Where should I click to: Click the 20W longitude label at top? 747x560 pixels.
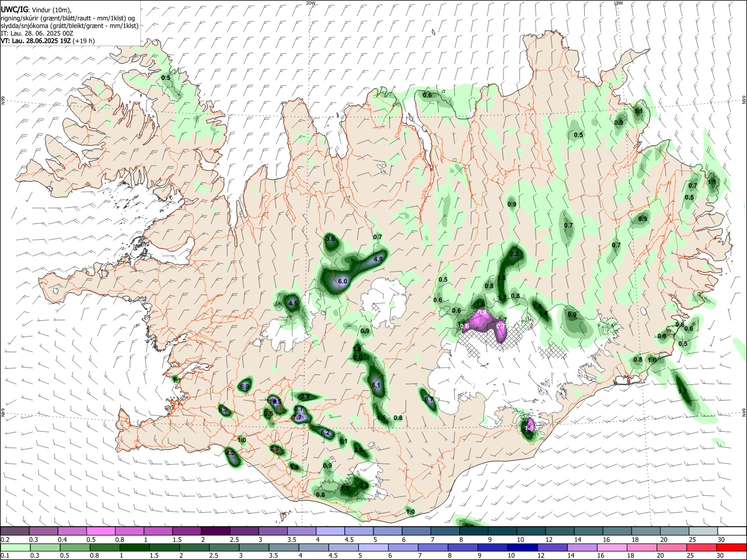coord(310,3)
